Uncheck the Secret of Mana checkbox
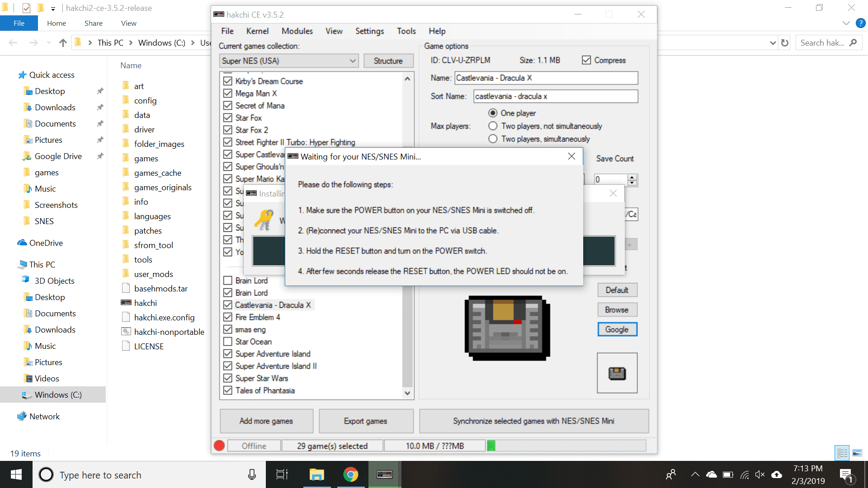Viewport: 868px width, 488px height. (x=228, y=106)
